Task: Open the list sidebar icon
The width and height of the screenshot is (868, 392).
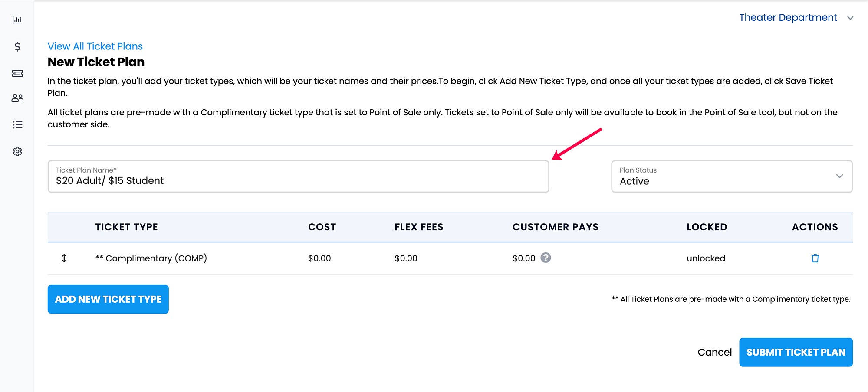Action: click(x=17, y=125)
